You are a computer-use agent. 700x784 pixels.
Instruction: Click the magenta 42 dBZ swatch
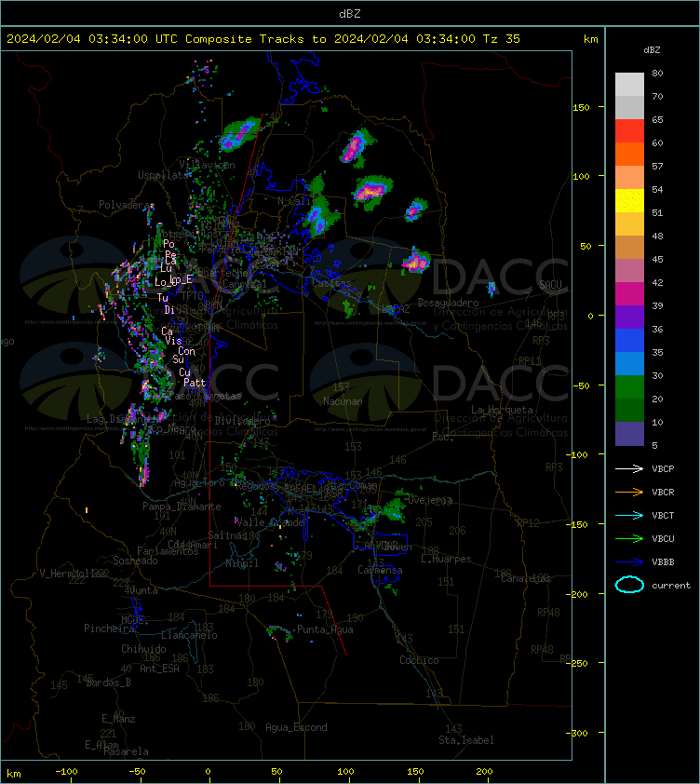click(629, 293)
